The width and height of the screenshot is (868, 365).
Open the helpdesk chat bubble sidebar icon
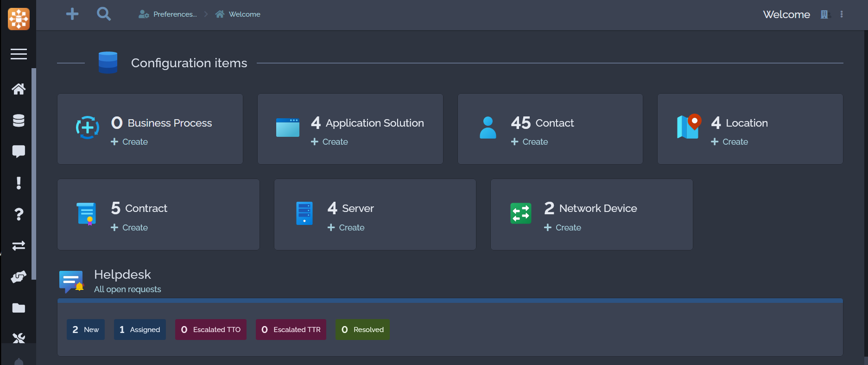point(19,152)
